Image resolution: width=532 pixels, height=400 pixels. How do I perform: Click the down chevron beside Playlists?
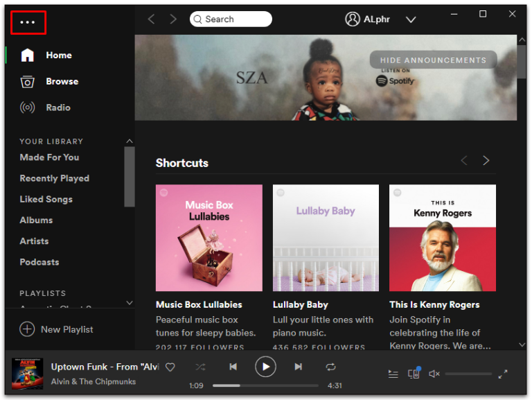(x=130, y=302)
